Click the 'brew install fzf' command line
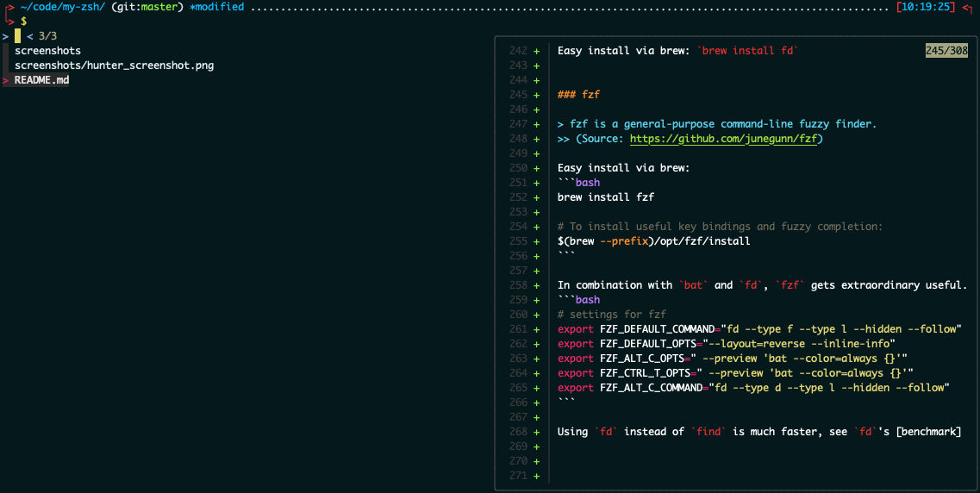 pos(606,197)
